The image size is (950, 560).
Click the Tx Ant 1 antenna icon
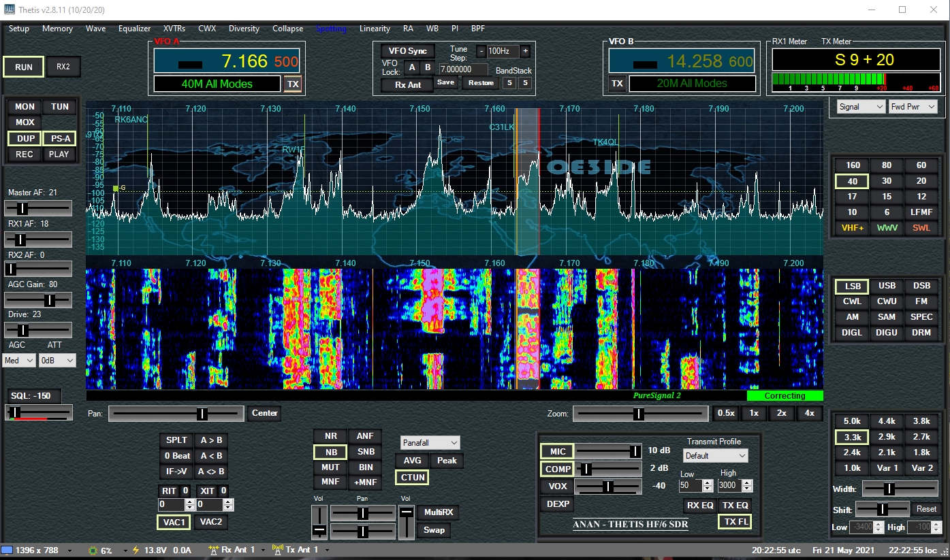click(x=277, y=550)
